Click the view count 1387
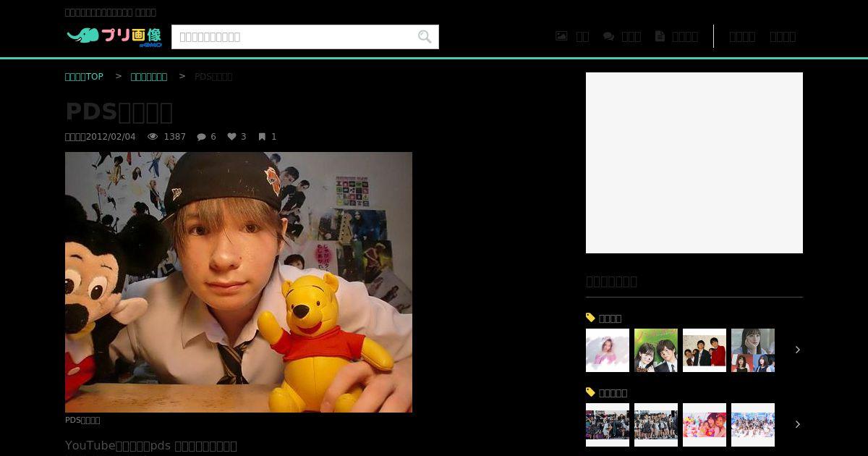This screenshot has height=456, width=868. [x=174, y=137]
